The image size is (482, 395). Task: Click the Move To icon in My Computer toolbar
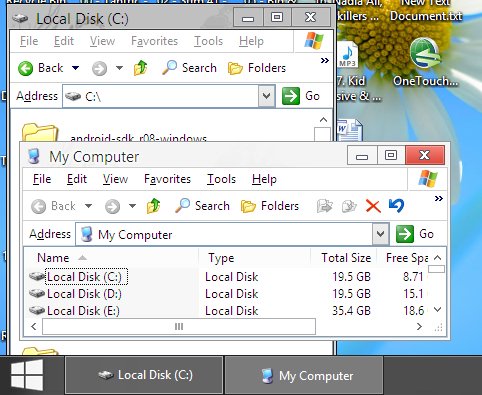[x=325, y=206]
